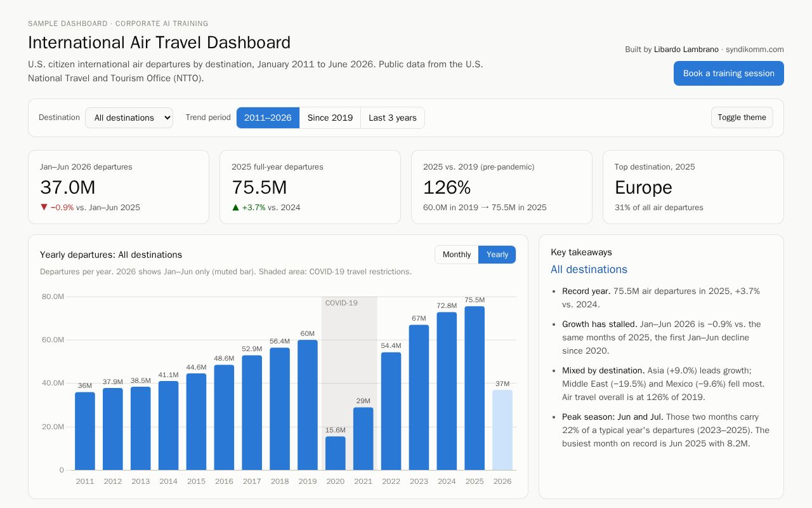
Task: Click the 2022 bar labeled 54.4M
Action: (391, 411)
